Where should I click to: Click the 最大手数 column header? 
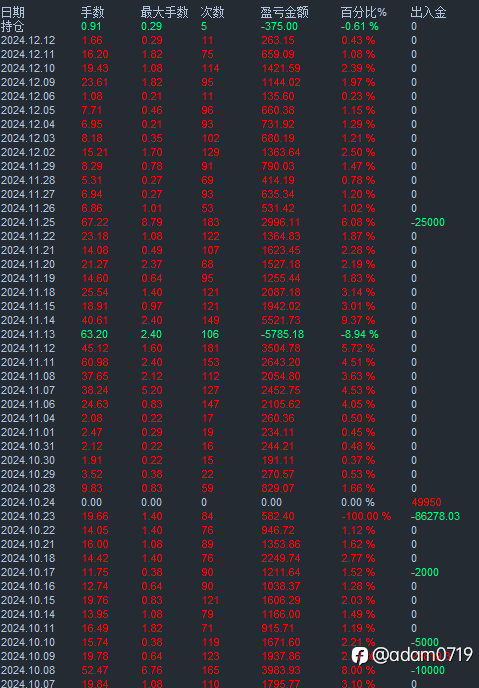[x=164, y=12]
